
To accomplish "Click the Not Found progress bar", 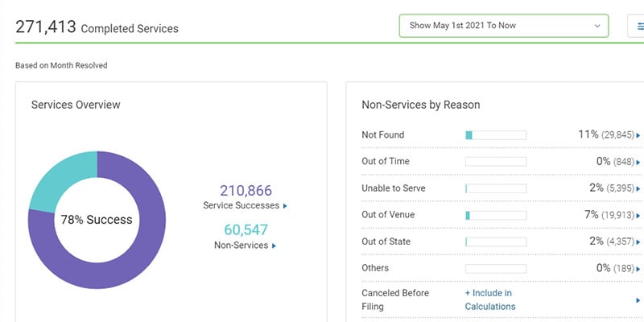I will (x=496, y=135).
